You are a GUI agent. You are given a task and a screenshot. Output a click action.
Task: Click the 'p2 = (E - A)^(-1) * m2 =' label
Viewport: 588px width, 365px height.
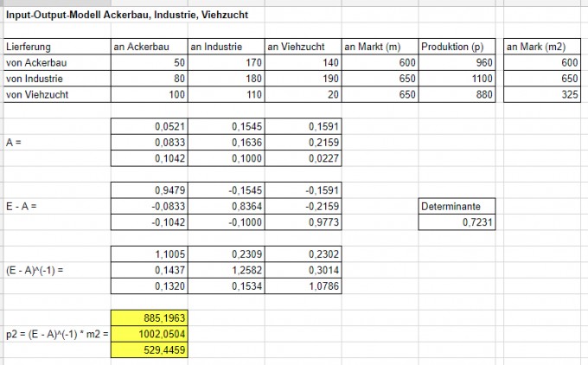[x=57, y=334]
